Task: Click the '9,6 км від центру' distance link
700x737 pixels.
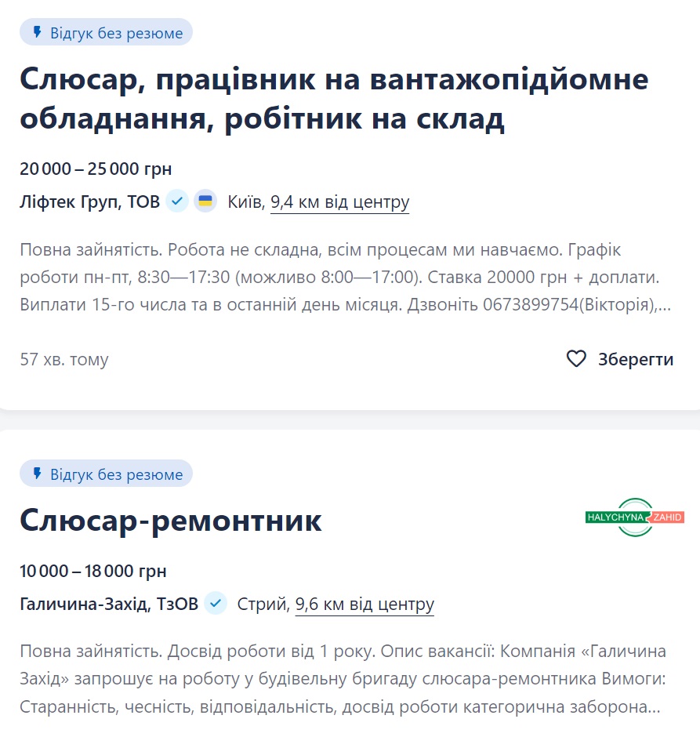Action: click(x=364, y=604)
